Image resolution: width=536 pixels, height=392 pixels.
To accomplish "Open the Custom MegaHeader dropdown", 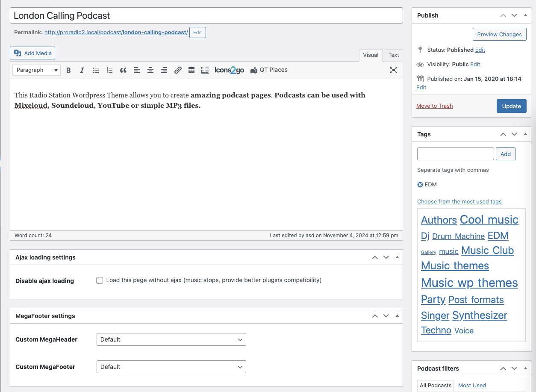I will [171, 339].
